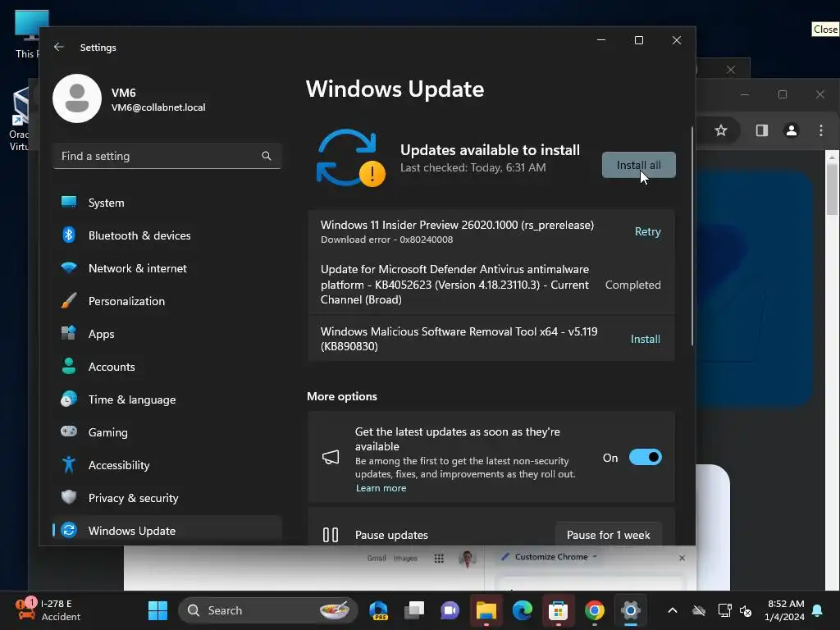
Task: Select Oracle VirtualBox desktop shortcut
Action: pos(21,119)
